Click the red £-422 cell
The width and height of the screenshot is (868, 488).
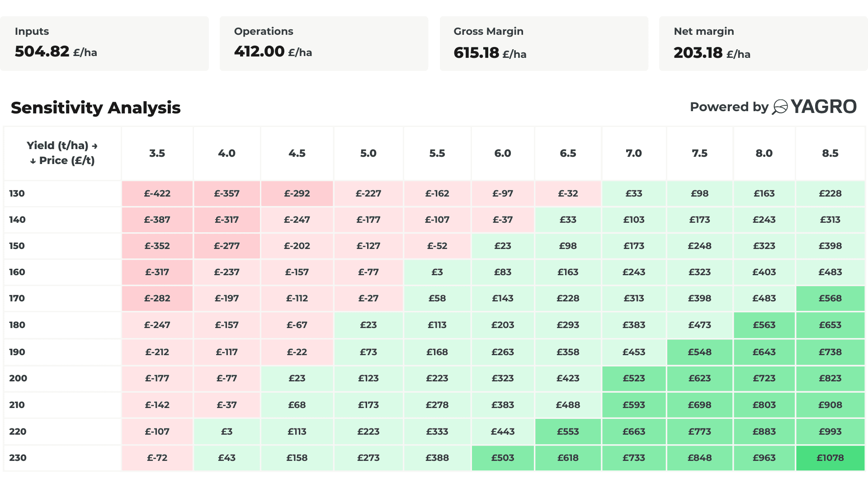coord(157,193)
